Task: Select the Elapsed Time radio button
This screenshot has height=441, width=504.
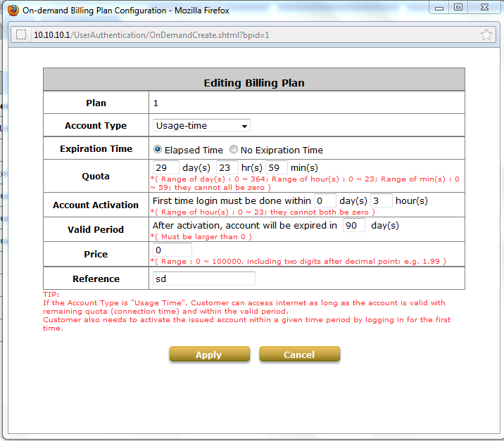Action: coord(158,150)
